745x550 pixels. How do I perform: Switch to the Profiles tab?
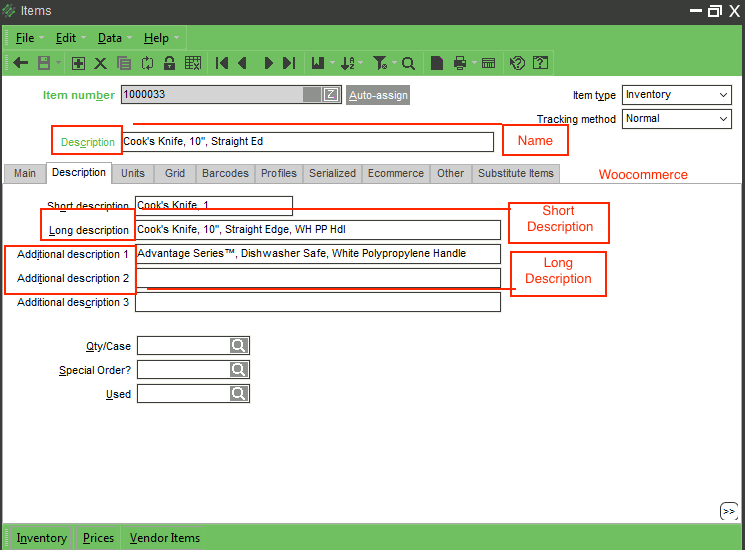pyautogui.click(x=279, y=173)
